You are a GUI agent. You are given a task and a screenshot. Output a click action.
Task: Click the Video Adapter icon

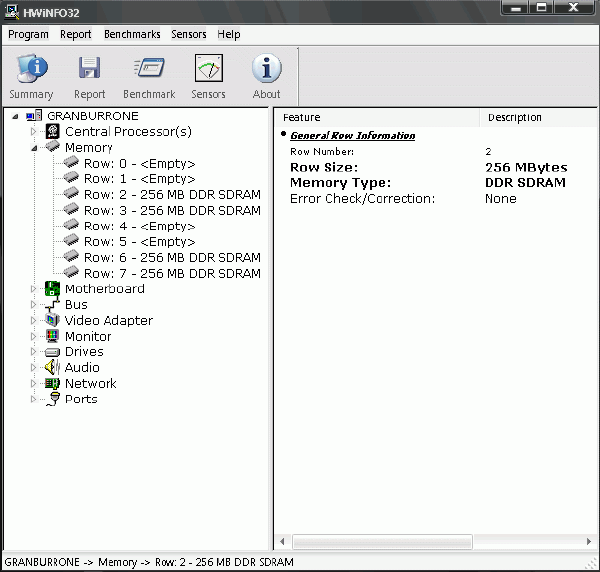(x=52, y=320)
